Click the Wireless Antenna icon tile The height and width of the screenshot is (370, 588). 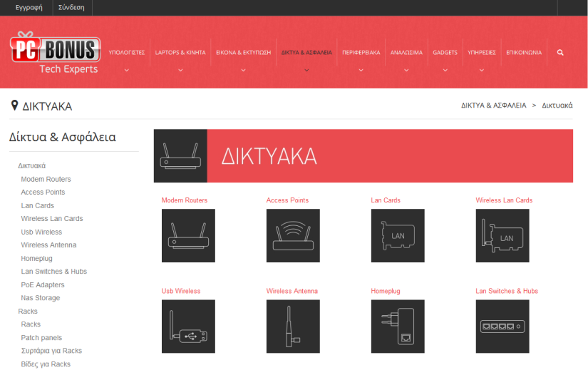(293, 327)
